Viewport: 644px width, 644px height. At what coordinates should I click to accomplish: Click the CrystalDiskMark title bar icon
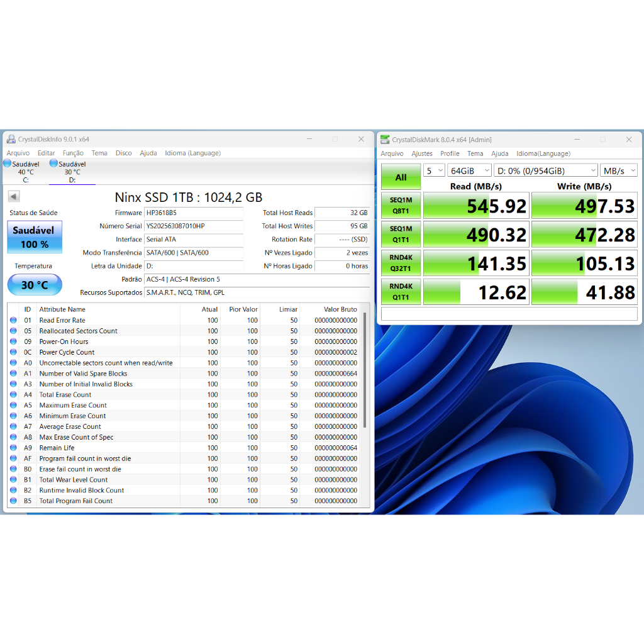(x=385, y=139)
